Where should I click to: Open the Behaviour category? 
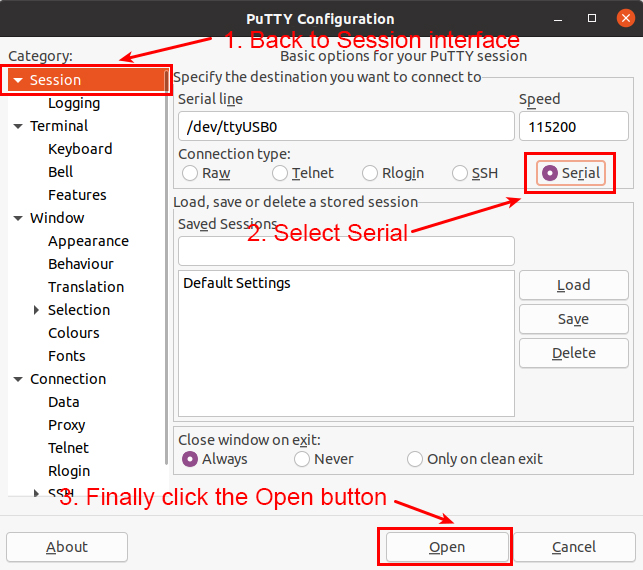point(81,264)
